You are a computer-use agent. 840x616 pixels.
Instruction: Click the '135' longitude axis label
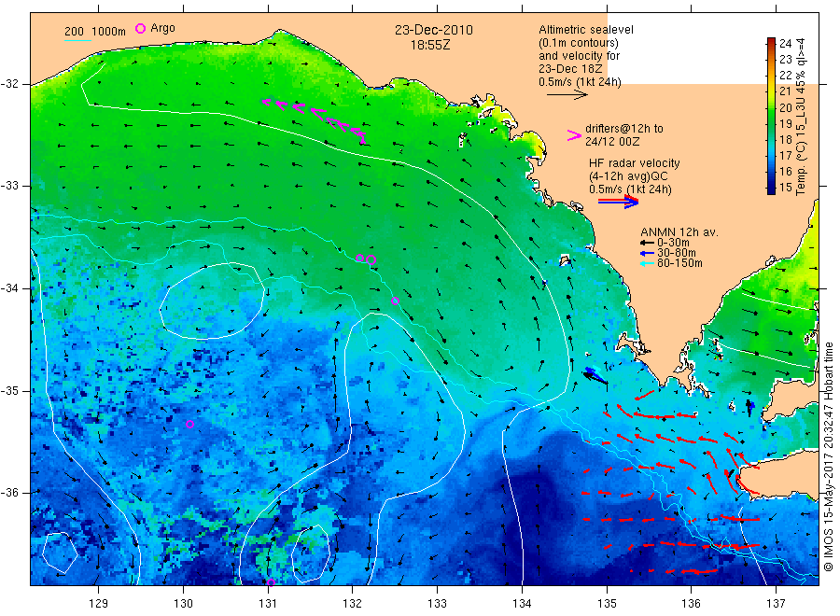coord(607,604)
